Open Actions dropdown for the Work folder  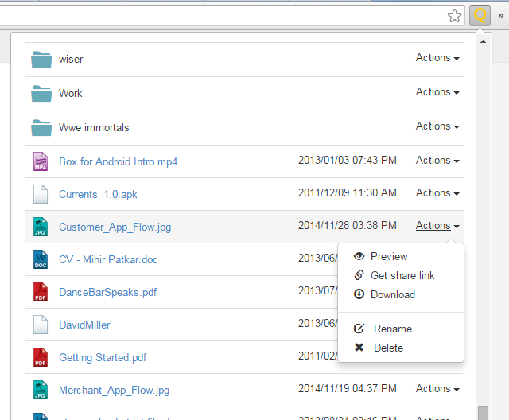tap(437, 92)
